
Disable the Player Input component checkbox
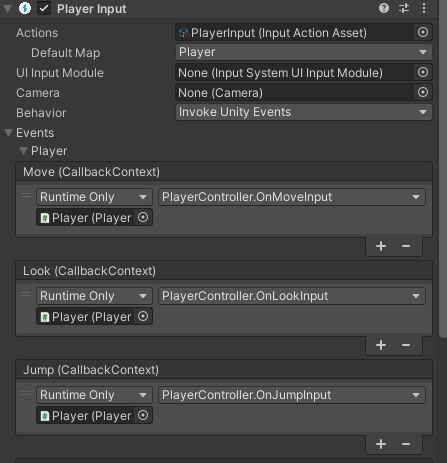(x=44, y=8)
